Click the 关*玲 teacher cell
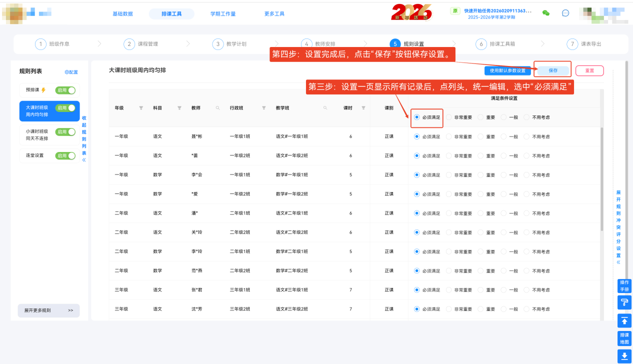This screenshot has width=633, height=364. click(197, 232)
